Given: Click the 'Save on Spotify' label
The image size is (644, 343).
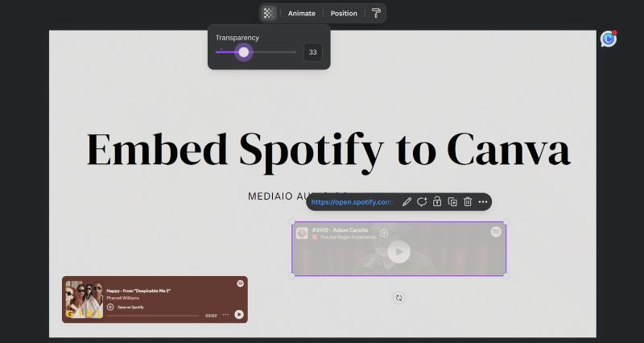Looking at the screenshot, I should [x=130, y=308].
